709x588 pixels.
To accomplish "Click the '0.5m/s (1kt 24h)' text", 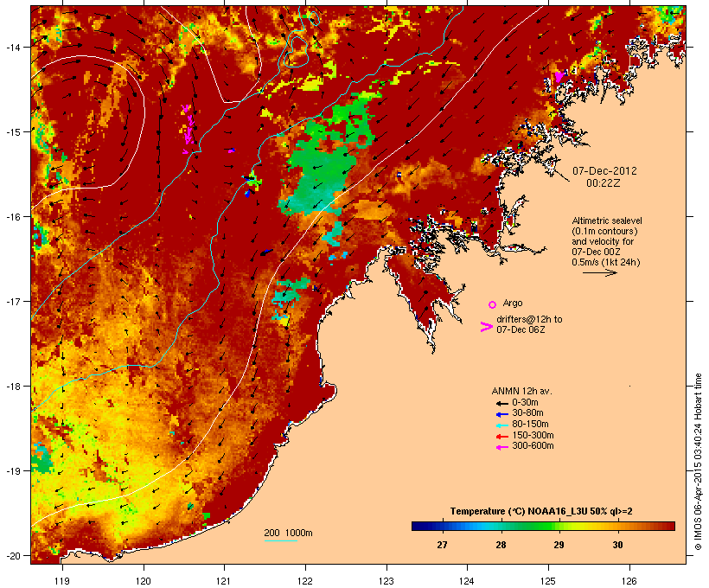I will tap(606, 262).
